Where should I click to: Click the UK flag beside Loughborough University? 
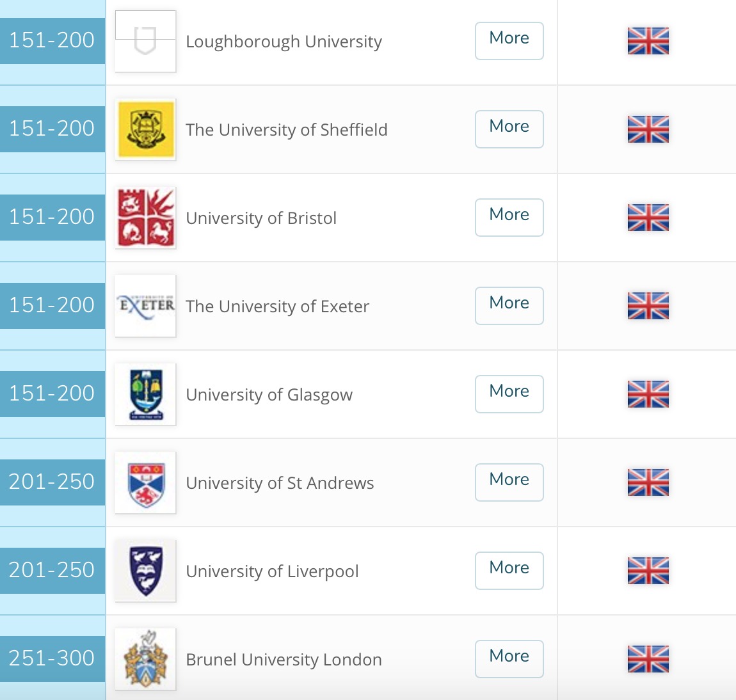pyautogui.click(x=648, y=41)
